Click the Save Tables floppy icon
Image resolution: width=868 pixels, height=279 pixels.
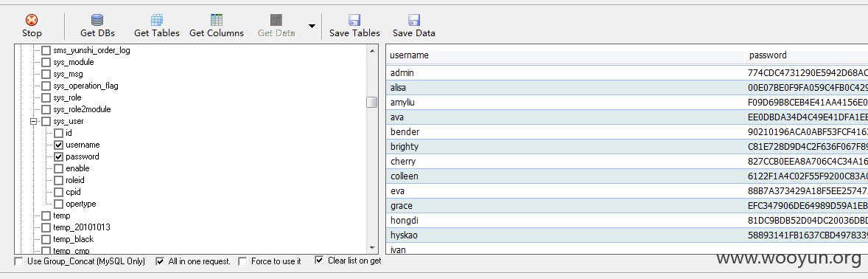click(x=355, y=20)
